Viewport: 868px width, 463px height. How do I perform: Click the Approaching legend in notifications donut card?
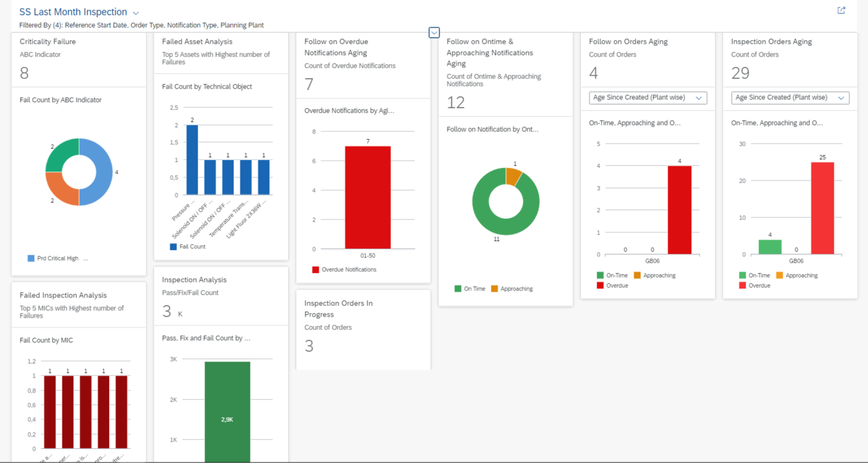pos(512,289)
